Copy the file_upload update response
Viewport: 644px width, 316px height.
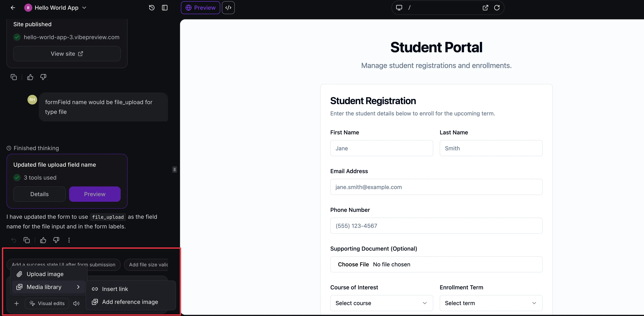tap(26, 240)
